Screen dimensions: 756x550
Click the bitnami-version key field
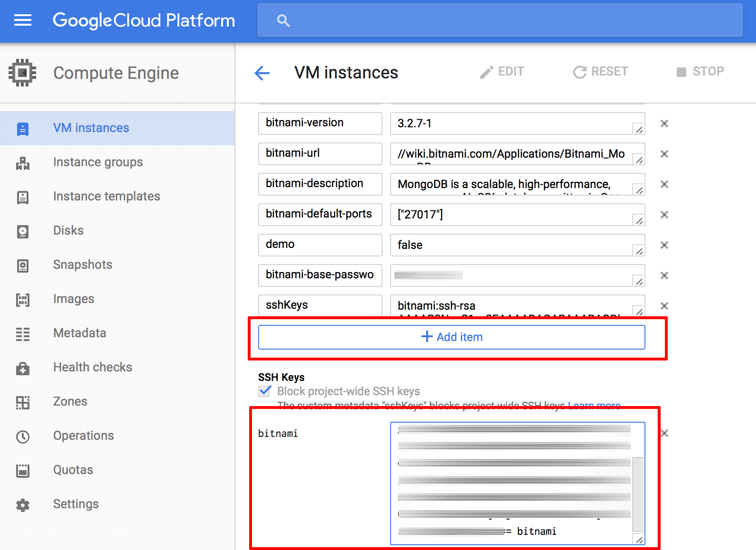point(320,123)
